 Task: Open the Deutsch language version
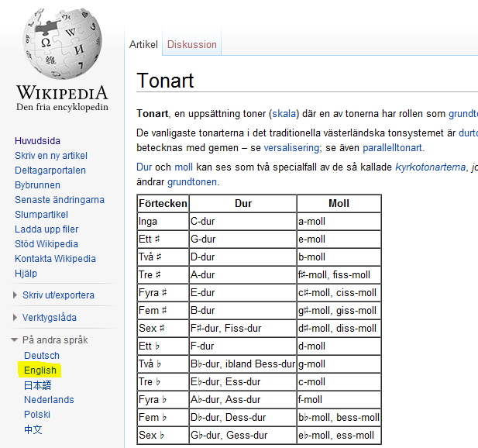point(42,356)
